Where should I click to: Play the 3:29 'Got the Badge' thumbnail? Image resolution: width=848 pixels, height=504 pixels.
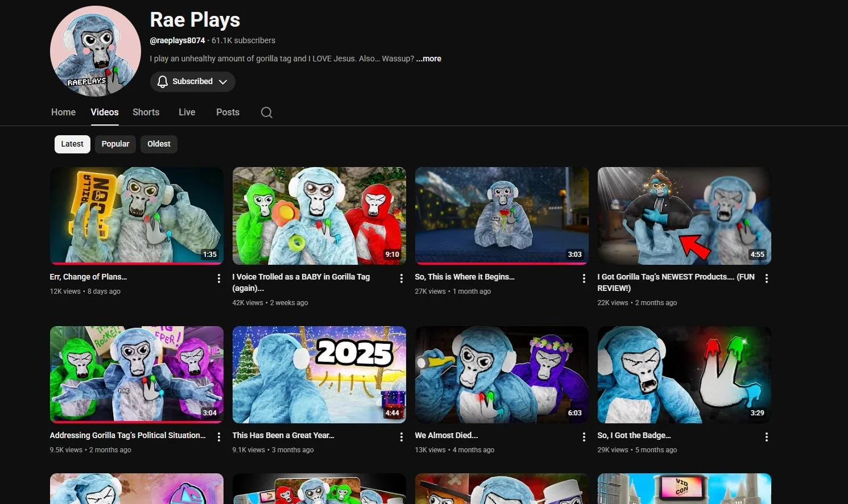pyautogui.click(x=684, y=374)
